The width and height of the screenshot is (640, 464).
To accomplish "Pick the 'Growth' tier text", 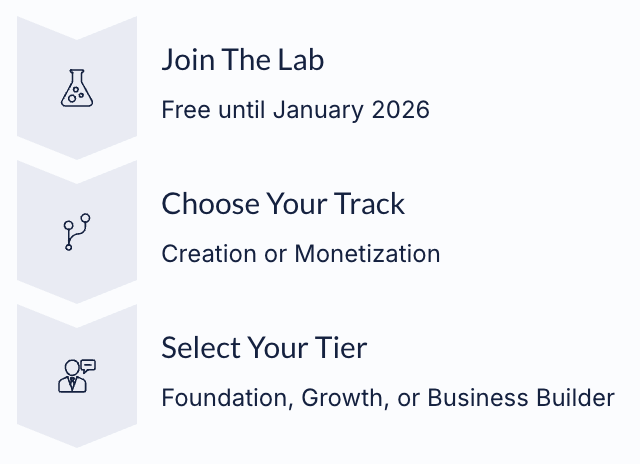I will pyautogui.click(x=343, y=397).
